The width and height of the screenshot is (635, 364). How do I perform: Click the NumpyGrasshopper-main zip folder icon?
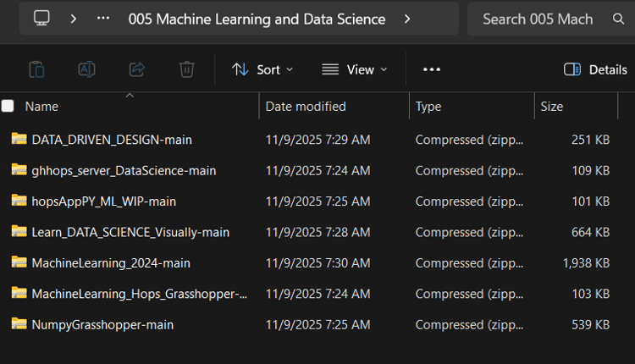(19, 324)
